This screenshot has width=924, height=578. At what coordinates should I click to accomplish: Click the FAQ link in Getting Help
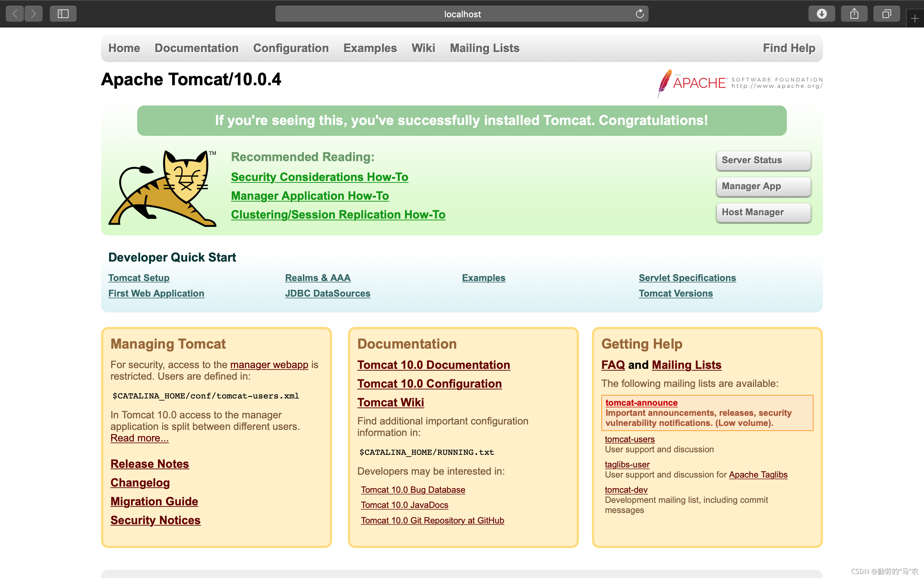[613, 365]
